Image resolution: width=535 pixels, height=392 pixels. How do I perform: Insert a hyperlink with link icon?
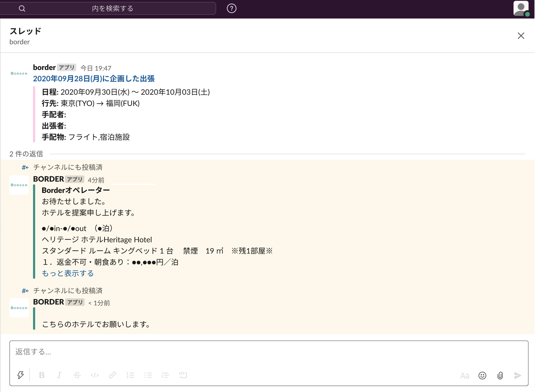tap(112, 375)
